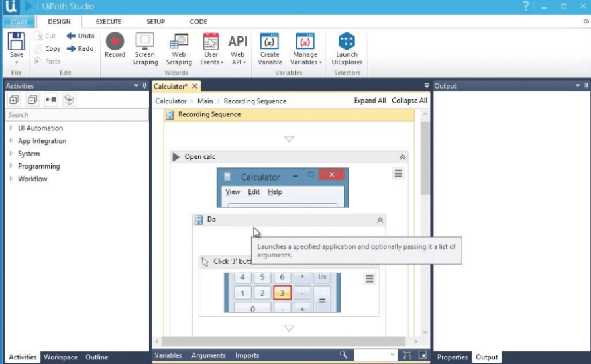Click Create Variable icon
The image size is (591, 364).
270,42
